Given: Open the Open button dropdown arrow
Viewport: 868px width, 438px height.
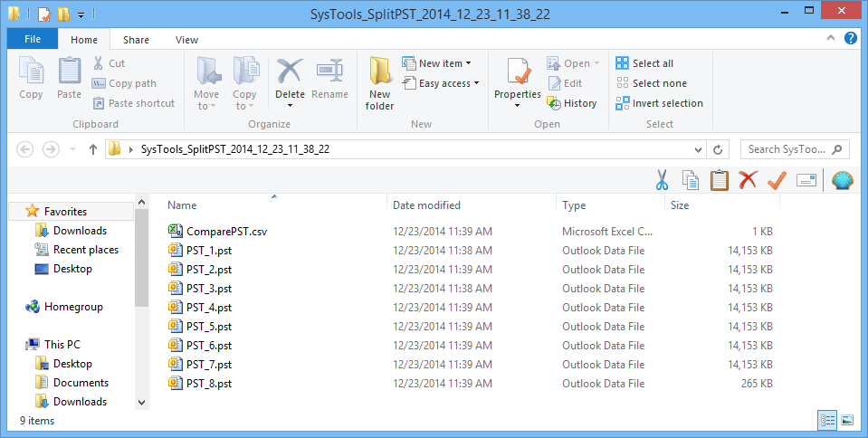Looking at the screenshot, I should point(596,63).
